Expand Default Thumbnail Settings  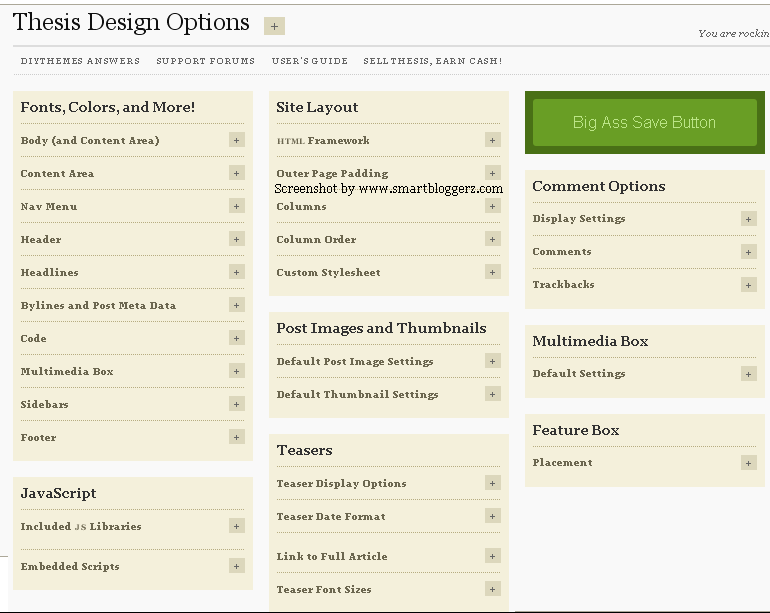point(493,394)
